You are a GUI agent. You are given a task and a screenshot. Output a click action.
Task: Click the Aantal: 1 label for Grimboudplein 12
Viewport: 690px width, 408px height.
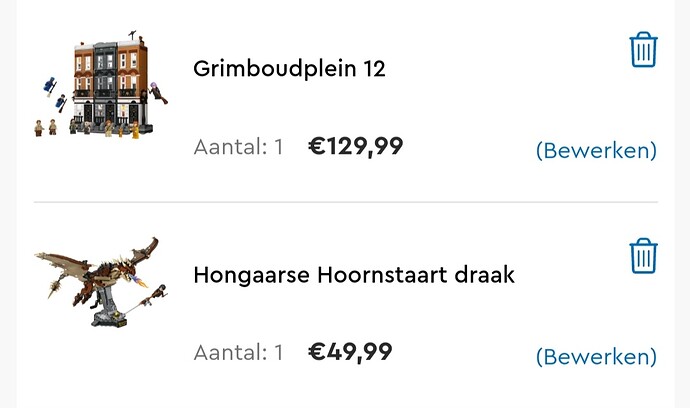click(x=238, y=148)
